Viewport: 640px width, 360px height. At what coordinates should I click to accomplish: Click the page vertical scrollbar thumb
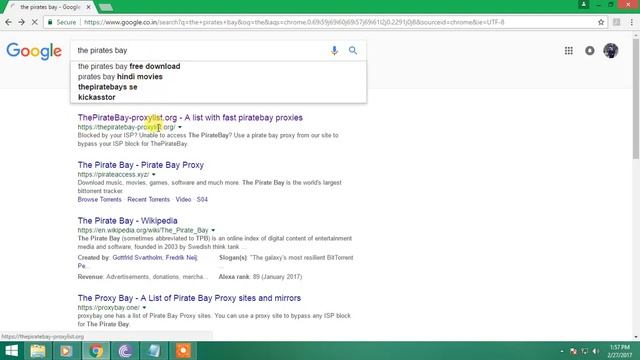(x=636, y=98)
